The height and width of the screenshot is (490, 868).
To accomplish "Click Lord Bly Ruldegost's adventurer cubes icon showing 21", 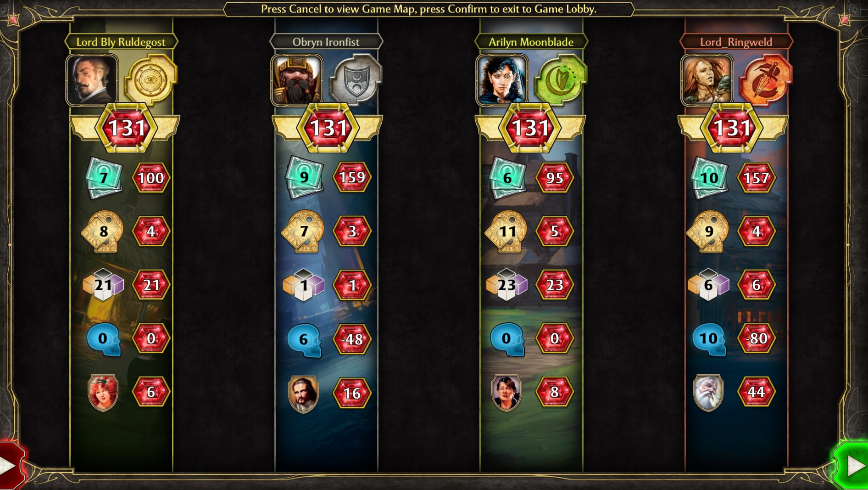I will (x=103, y=285).
